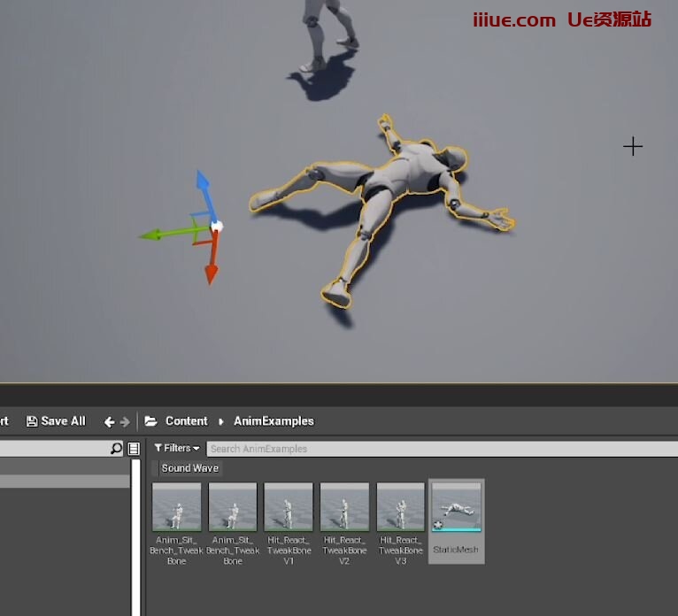Click the white gizmo center sphere

217,227
